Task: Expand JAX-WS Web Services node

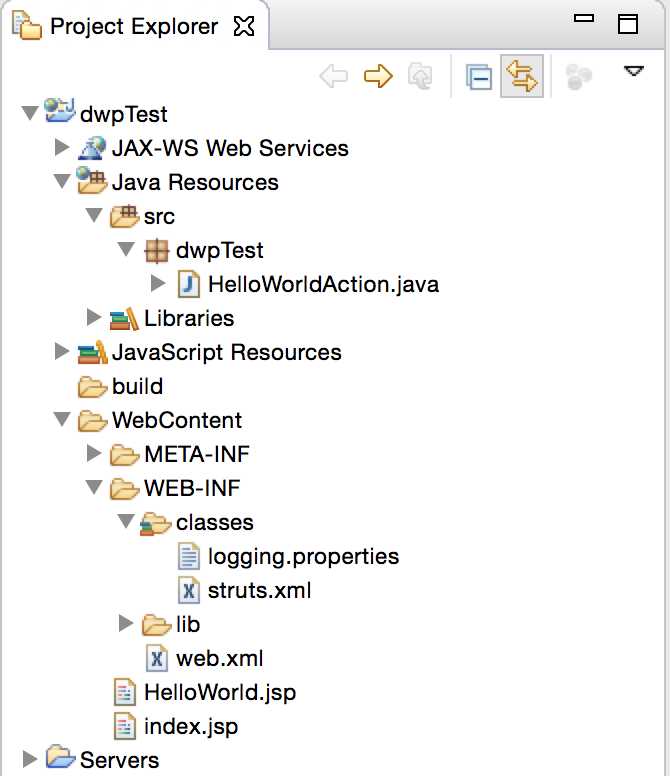Action: tap(61, 148)
